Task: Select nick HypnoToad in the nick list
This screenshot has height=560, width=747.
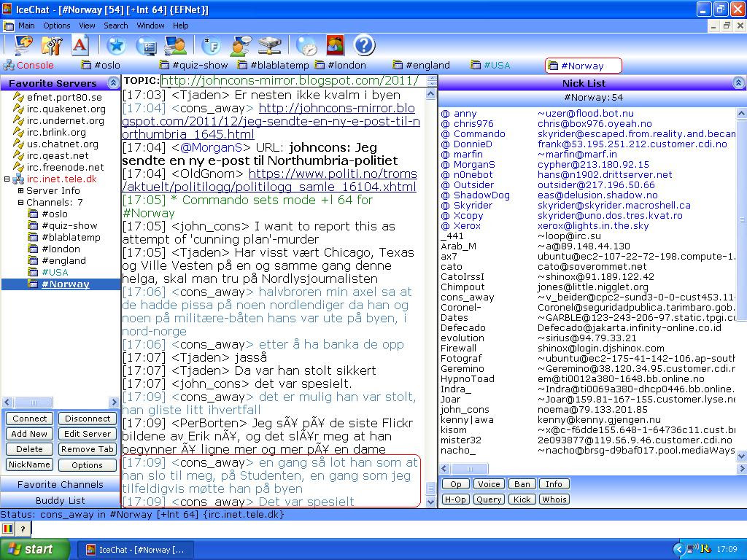Action: coord(468,379)
